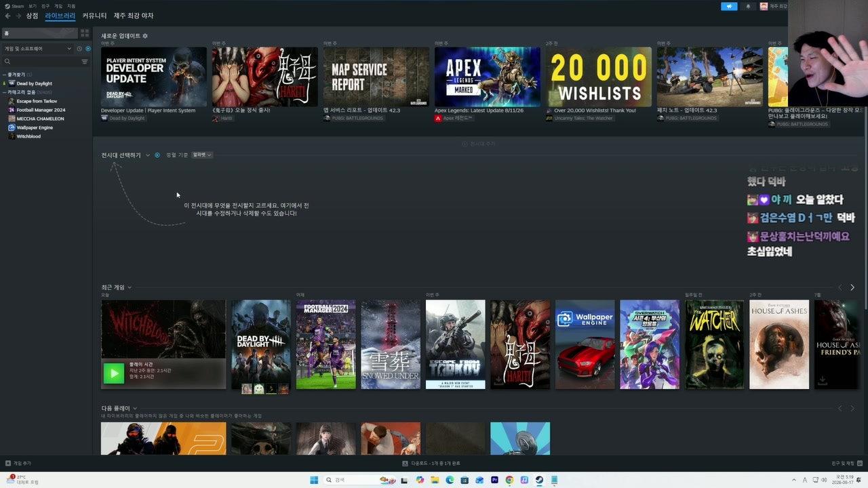Open the 제주 최강 야차 profile tab

pos(134,16)
